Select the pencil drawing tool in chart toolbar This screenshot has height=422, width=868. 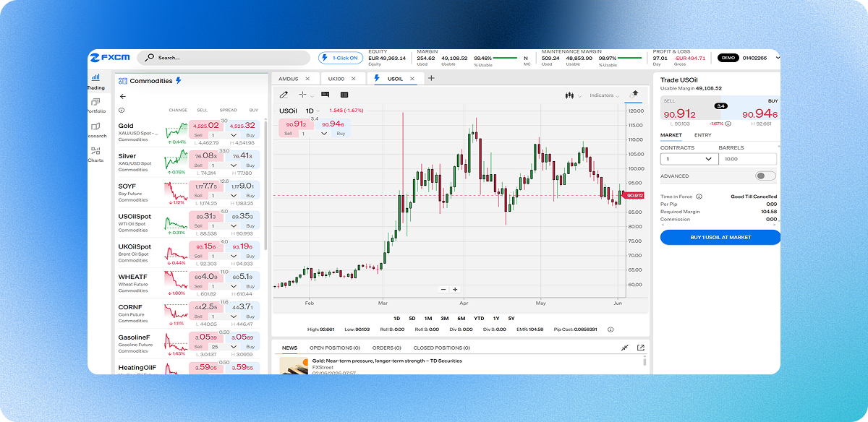click(x=284, y=95)
